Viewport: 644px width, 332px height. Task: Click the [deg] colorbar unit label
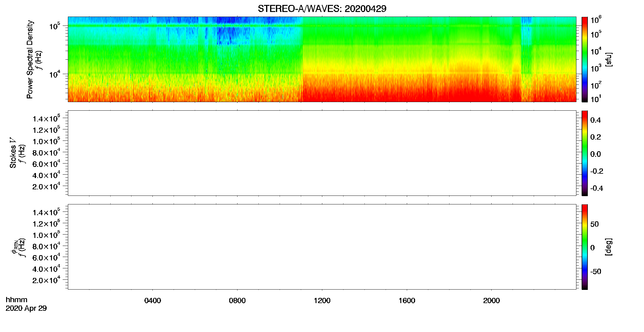(609, 247)
